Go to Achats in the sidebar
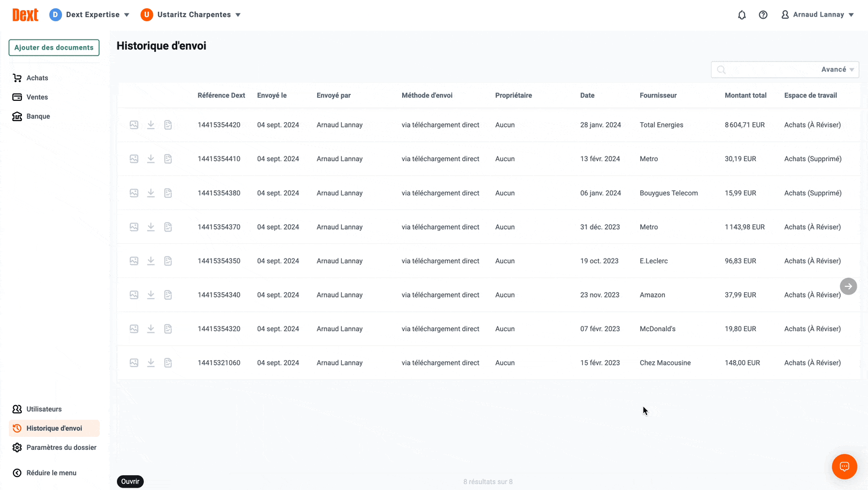This screenshot has height=490, width=868. pos(37,78)
